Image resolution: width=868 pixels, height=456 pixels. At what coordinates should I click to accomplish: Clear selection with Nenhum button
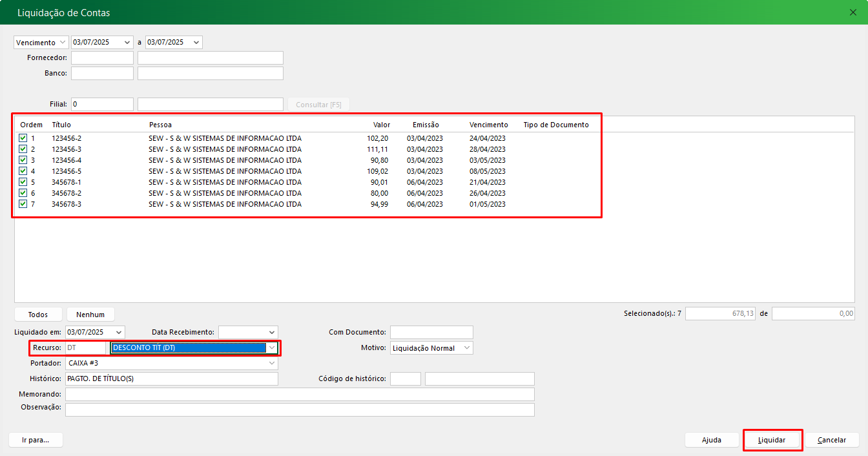[90, 315]
